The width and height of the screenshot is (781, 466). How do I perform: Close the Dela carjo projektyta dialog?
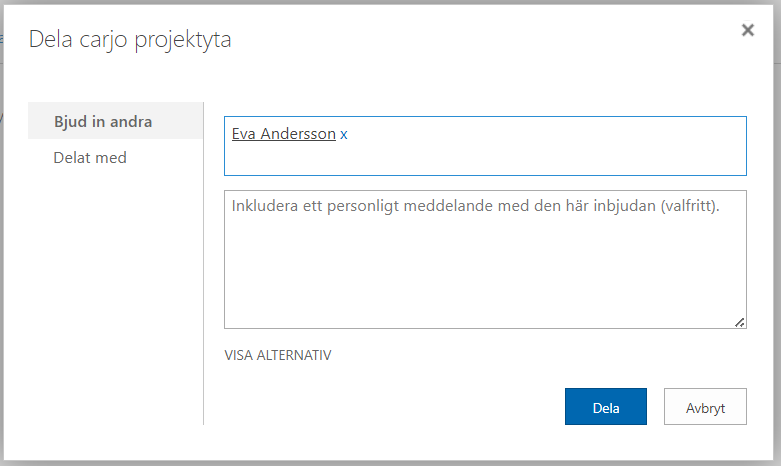[x=747, y=30]
